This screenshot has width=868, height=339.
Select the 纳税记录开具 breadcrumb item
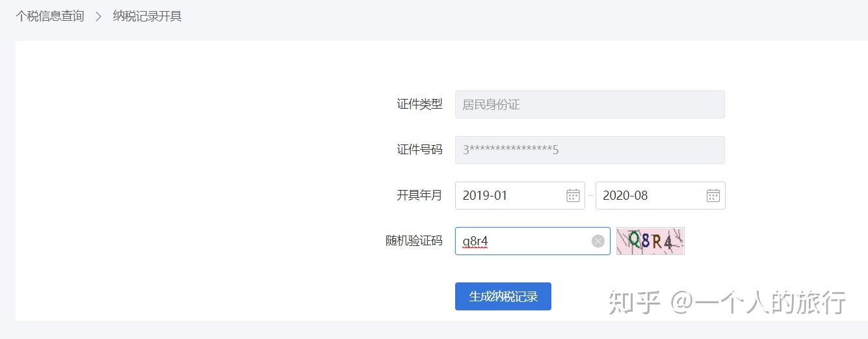pos(147,16)
